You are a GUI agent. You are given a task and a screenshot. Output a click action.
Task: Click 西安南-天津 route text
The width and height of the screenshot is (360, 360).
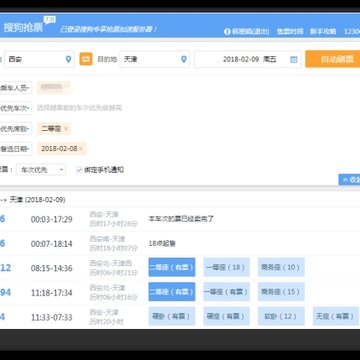(x=107, y=239)
